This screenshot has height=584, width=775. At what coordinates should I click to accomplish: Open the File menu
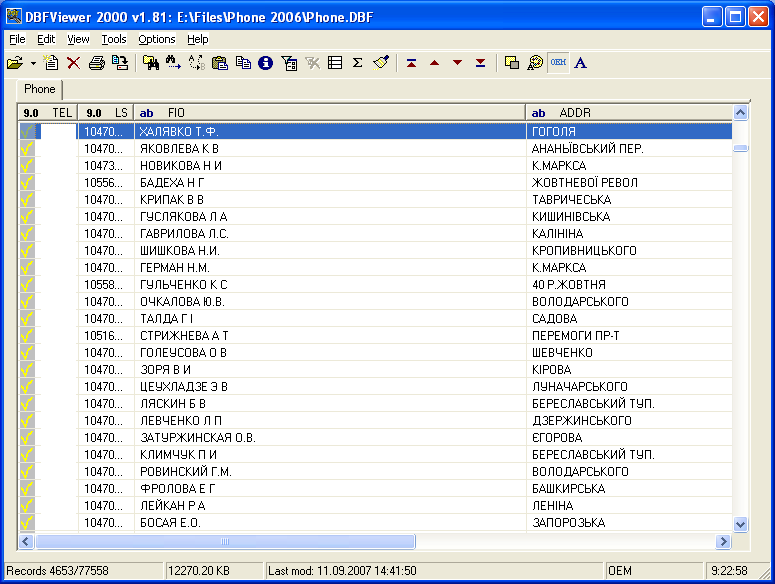click(x=17, y=39)
